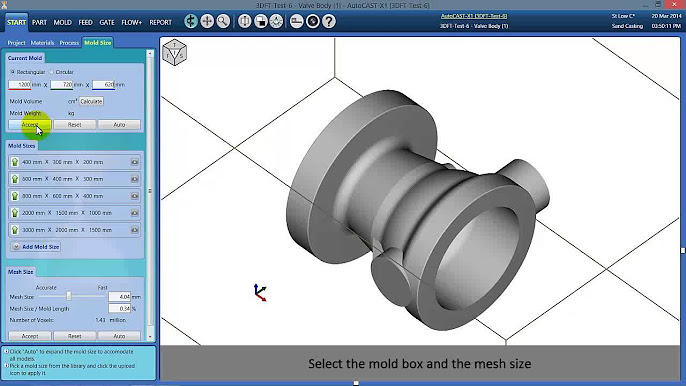Click the "3DFT-Test-6 - Valve Body (1)" label below link
Image resolution: width=686 pixels, height=386 pixels.
[474, 26]
